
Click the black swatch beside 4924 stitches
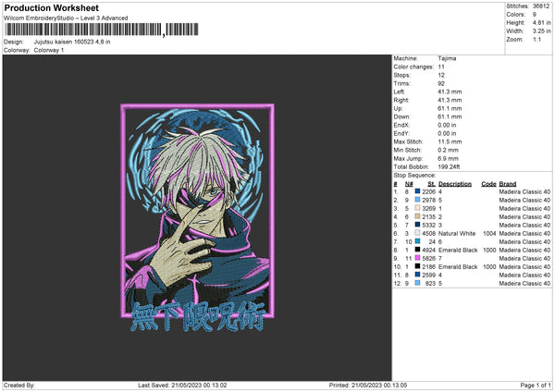point(417,250)
